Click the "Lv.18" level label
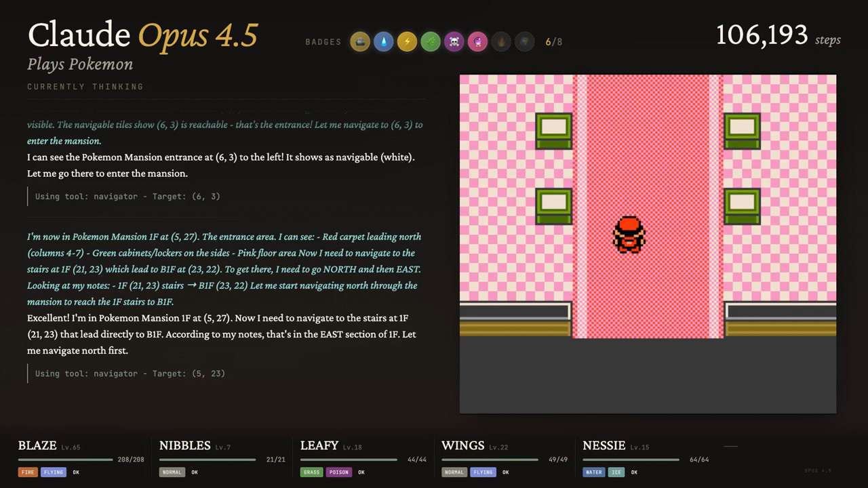 (x=352, y=447)
